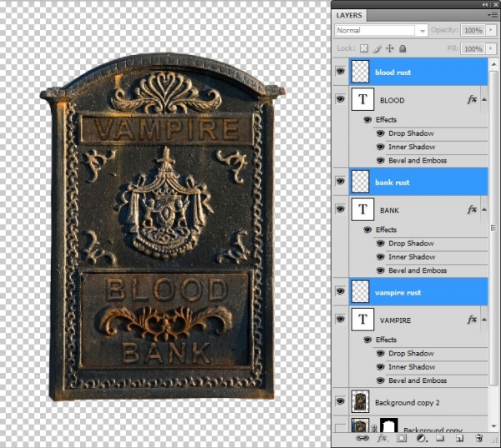The height and width of the screenshot is (448, 501).
Task: Click Background copy 2 layer thumbnail
Action: click(x=360, y=402)
